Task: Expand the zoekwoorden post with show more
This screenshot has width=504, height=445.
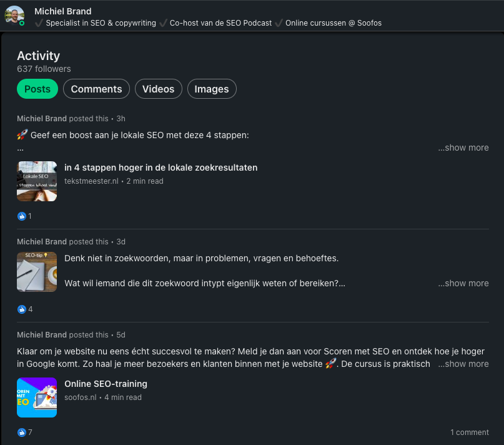Action: pyautogui.click(x=463, y=283)
